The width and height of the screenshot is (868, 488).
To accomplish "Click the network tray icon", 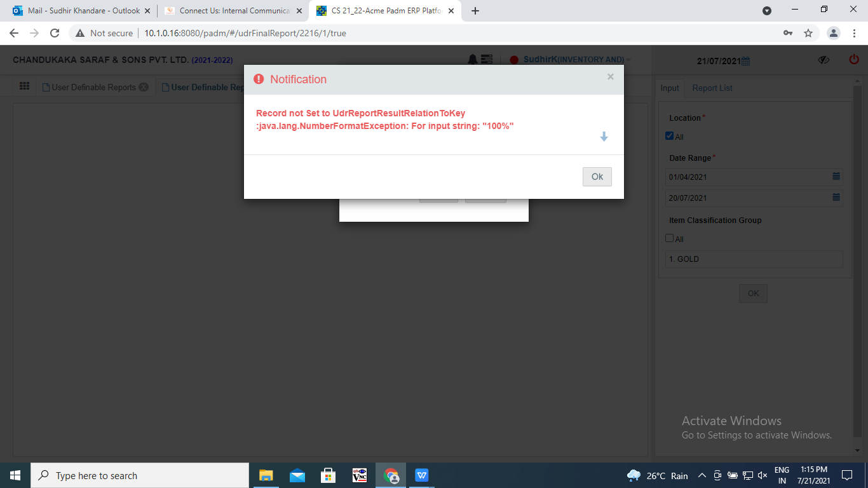I will (748, 475).
